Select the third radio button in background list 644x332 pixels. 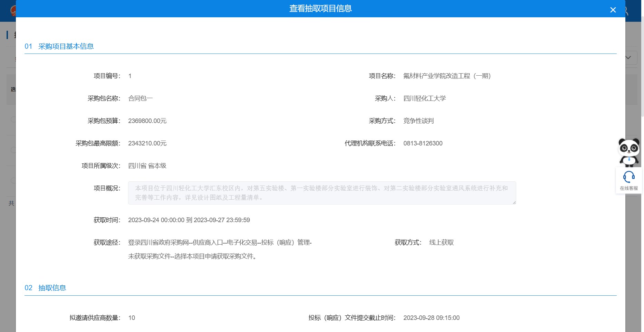pos(13,180)
